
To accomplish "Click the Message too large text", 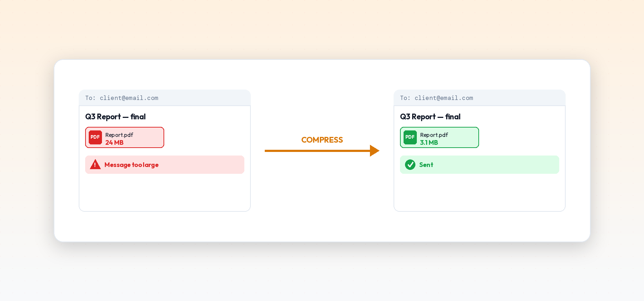I will (x=131, y=165).
